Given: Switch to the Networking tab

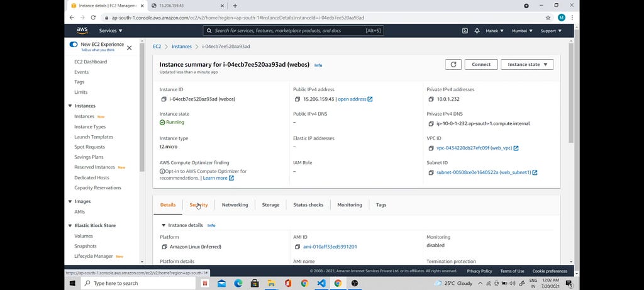Looking at the screenshot, I should click(x=235, y=204).
